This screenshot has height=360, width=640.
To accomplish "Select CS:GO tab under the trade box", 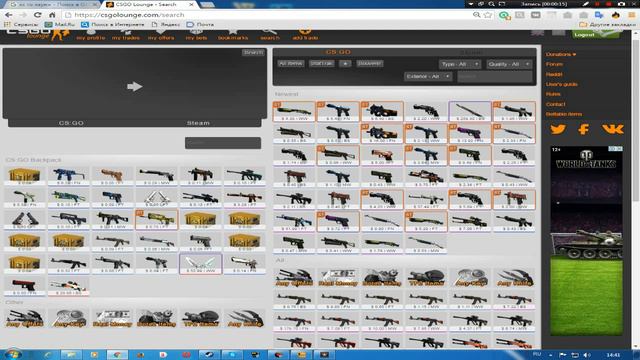I will pyautogui.click(x=71, y=123).
